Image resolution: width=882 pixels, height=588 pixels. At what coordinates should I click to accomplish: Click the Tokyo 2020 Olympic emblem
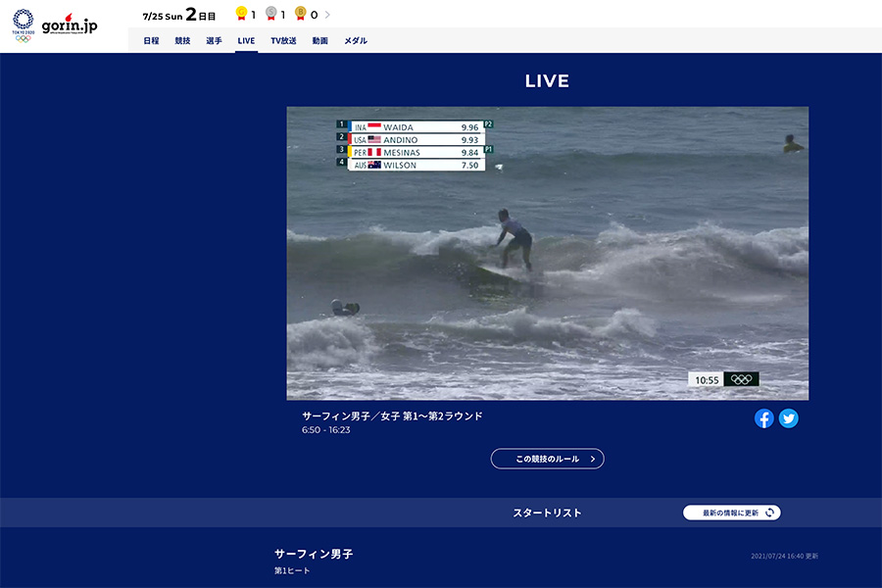pos(24,25)
